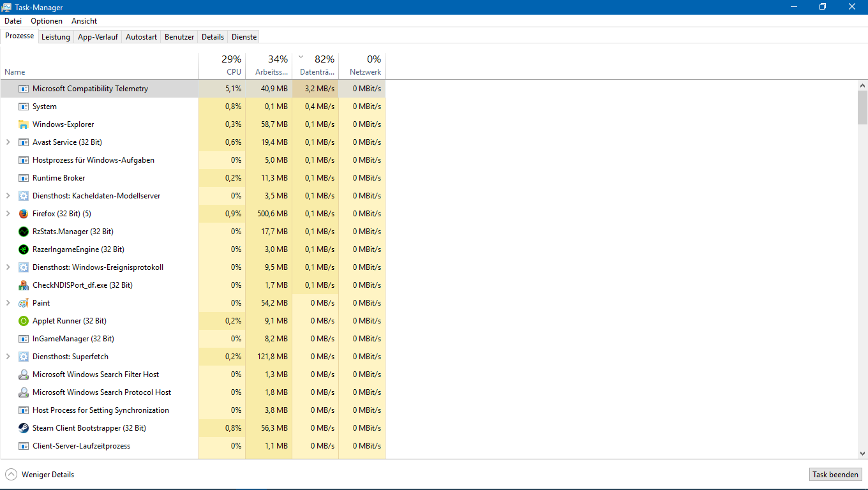Click the CheckNDISPort_df.exe icon
Screen dimensions: 868x490
tap(24, 285)
